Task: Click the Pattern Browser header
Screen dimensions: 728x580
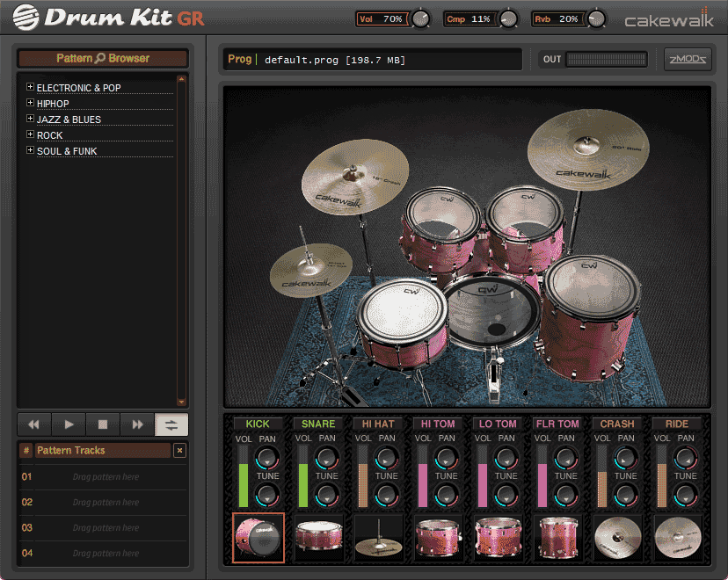Action: (x=103, y=58)
